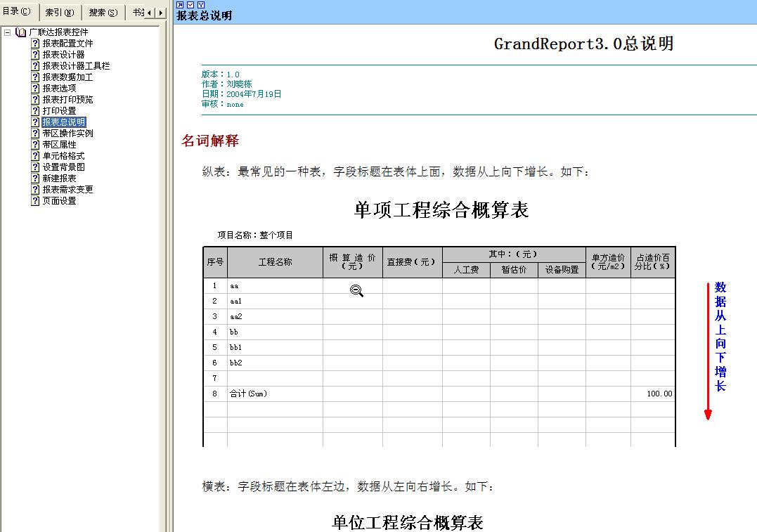
Task: Click the help page icon beside 带区操作实例
Action: [35, 134]
